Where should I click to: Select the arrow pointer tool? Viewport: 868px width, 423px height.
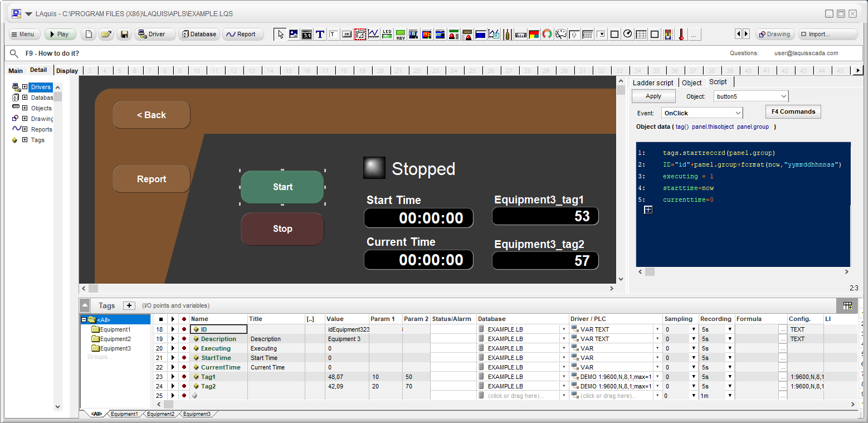tap(280, 34)
